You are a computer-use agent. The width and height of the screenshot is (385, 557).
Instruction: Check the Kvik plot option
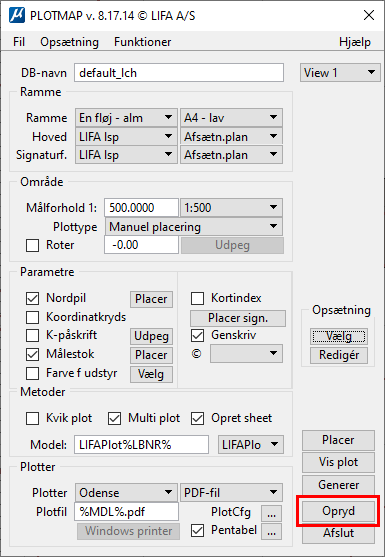pyautogui.click(x=33, y=418)
